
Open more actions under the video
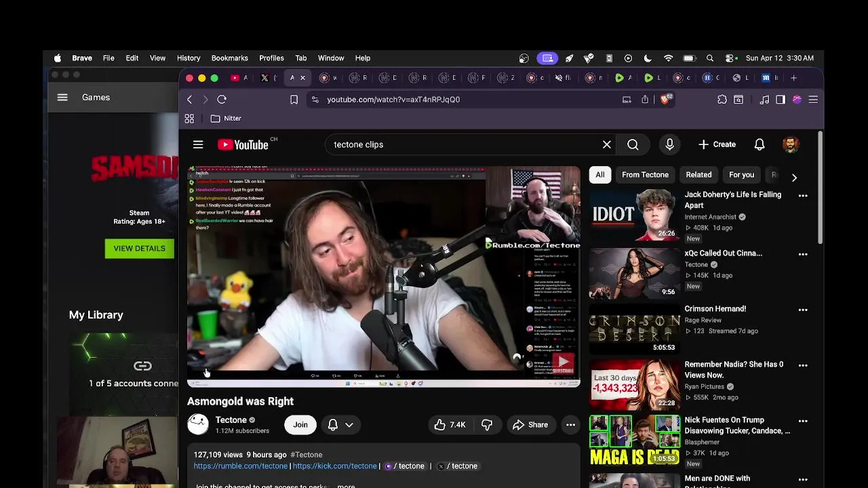click(x=570, y=425)
